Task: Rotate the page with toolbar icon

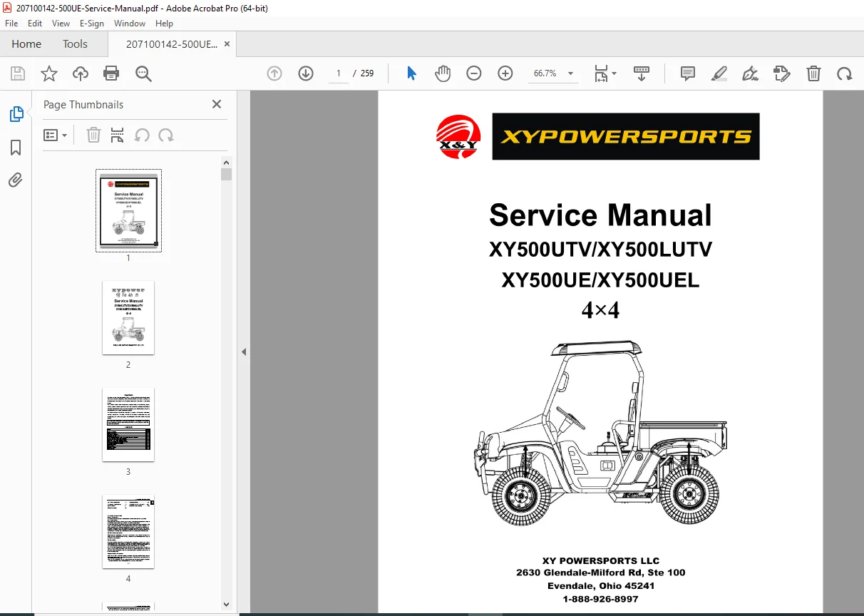Action: pos(845,73)
